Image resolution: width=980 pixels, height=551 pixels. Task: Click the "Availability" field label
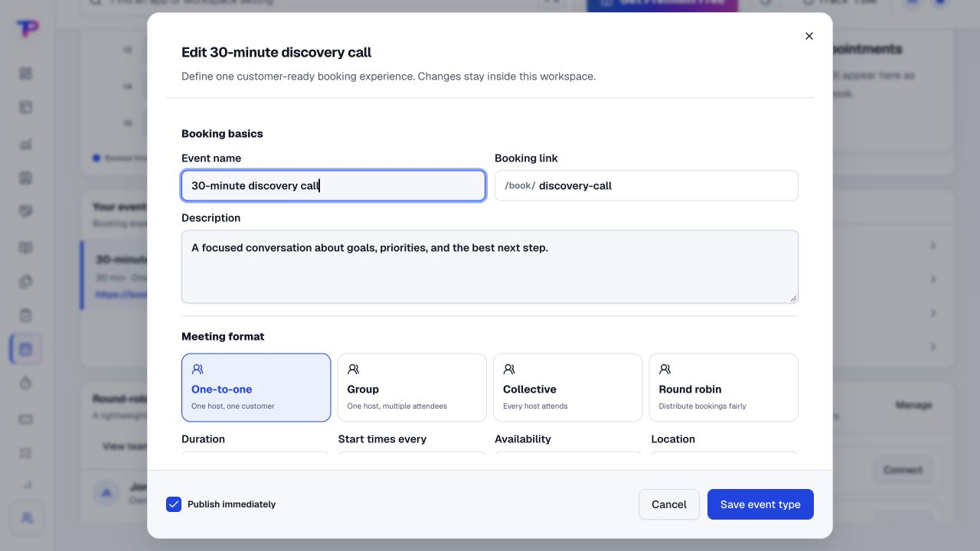(x=523, y=439)
